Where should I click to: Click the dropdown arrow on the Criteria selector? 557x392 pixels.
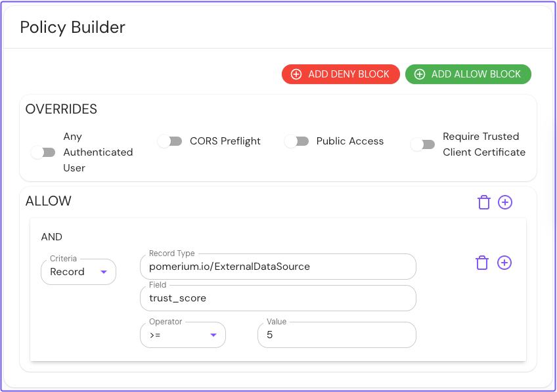pyautogui.click(x=104, y=272)
